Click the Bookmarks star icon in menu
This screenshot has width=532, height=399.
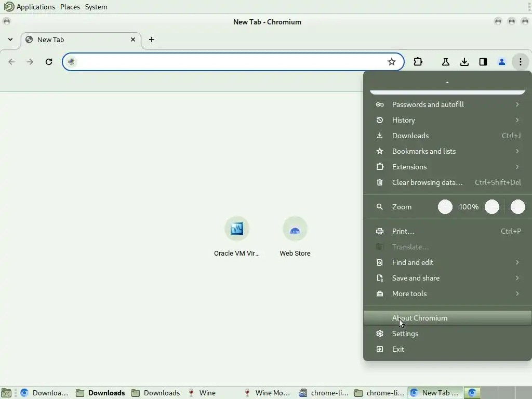click(380, 151)
